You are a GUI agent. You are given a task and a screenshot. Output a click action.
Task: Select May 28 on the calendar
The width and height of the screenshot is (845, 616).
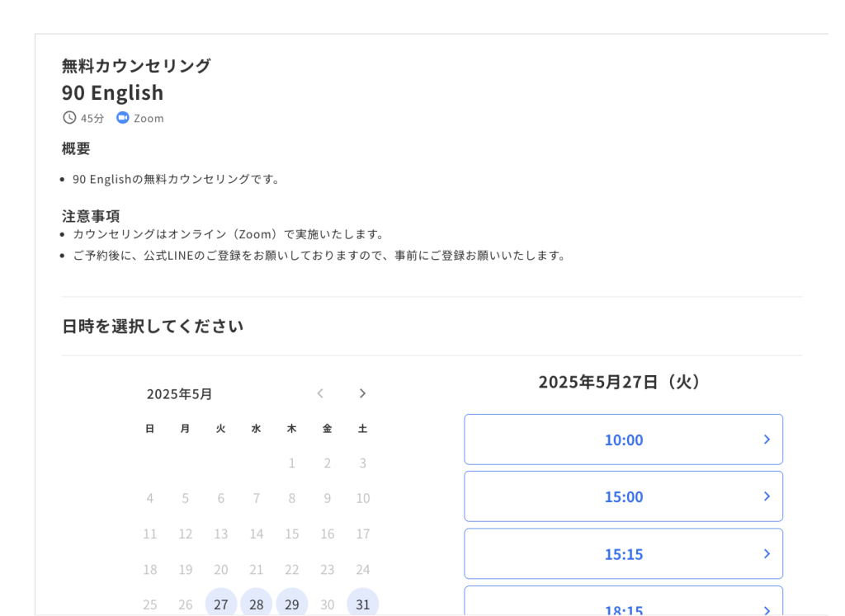coord(257,604)
